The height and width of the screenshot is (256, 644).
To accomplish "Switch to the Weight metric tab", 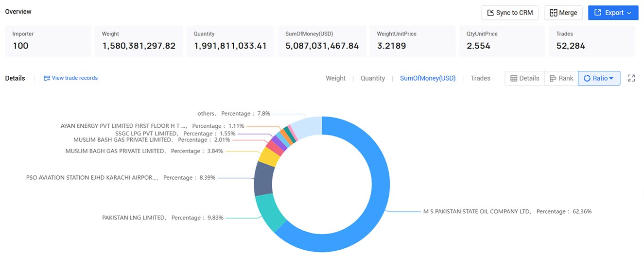I will 335,78.
